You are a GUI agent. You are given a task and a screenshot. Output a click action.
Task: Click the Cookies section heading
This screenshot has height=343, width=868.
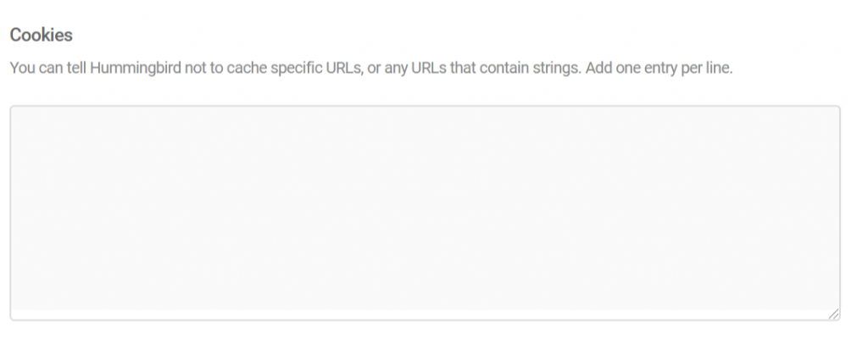[41, 36]
